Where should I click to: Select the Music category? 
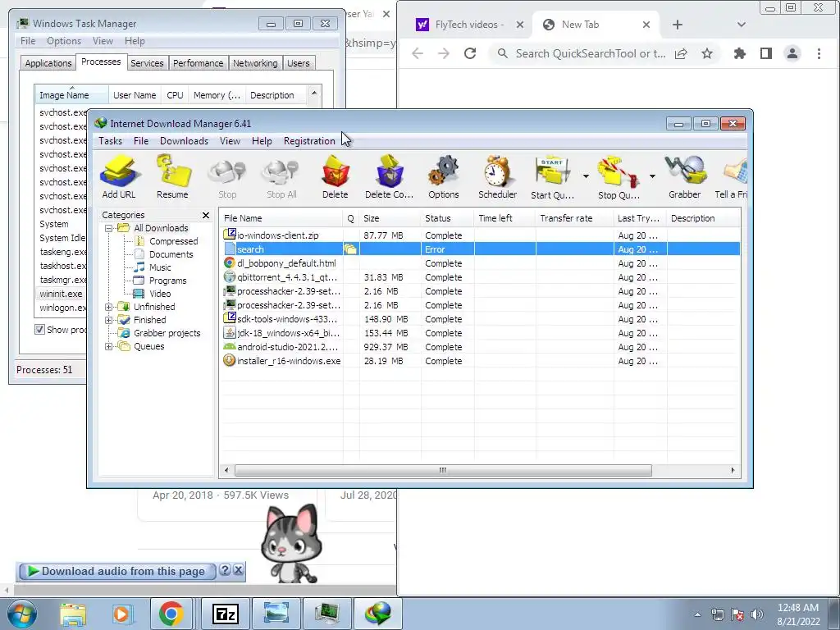point(160,267)
